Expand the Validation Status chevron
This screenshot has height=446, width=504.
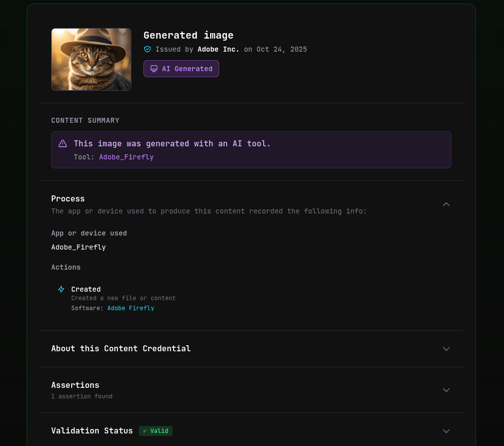(446, 431)
